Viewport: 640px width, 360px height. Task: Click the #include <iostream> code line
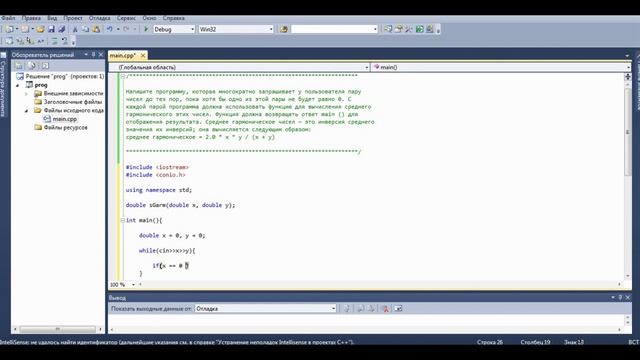(157, 167)
